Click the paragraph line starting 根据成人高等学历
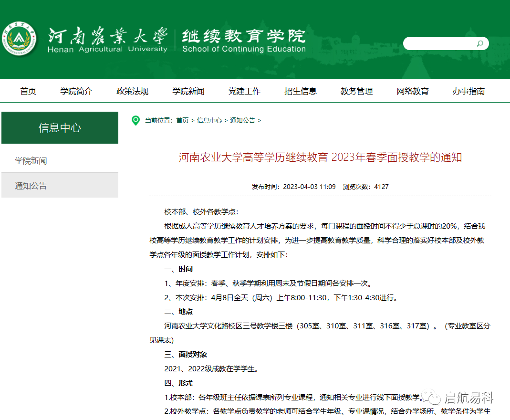 coord(324,226)
